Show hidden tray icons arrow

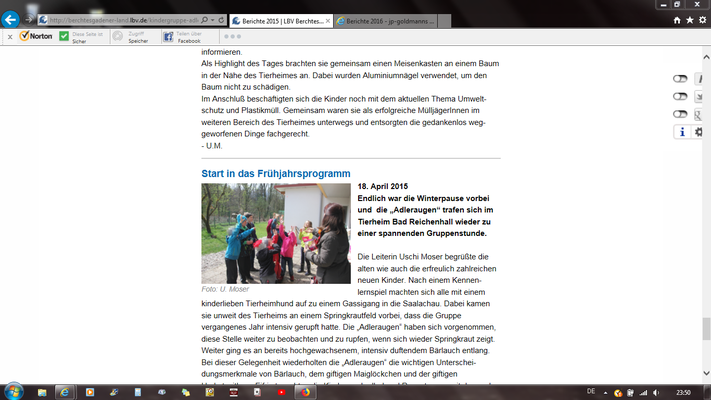pyautogui.click(x=605, y=393)
